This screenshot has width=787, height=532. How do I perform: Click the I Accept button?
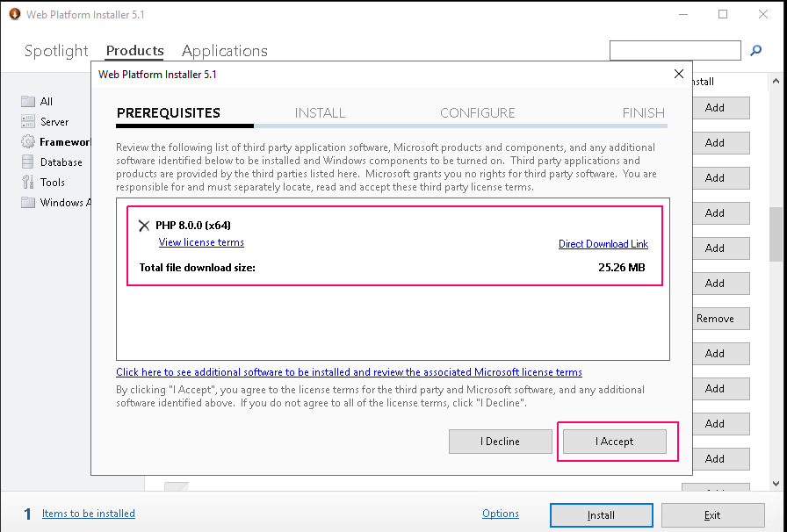point(614,442)
